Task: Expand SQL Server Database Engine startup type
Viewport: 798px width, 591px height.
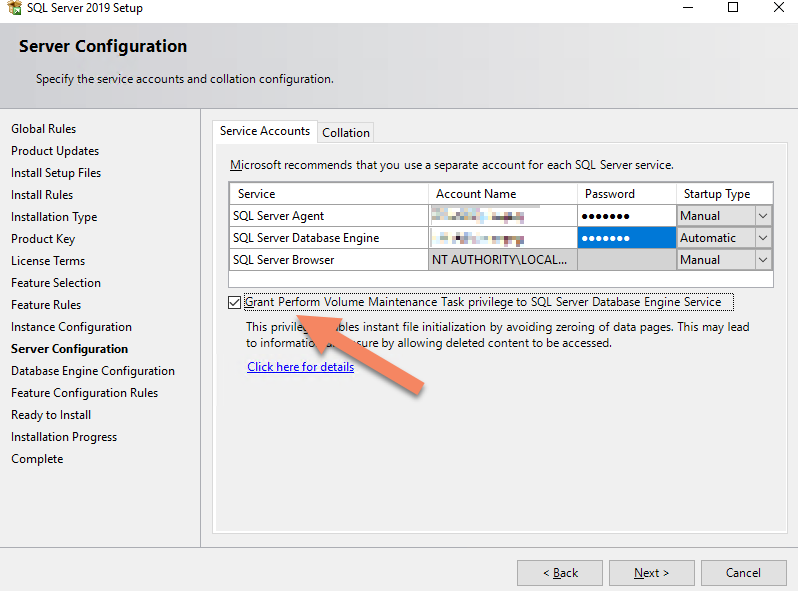Action: (763, 238)
